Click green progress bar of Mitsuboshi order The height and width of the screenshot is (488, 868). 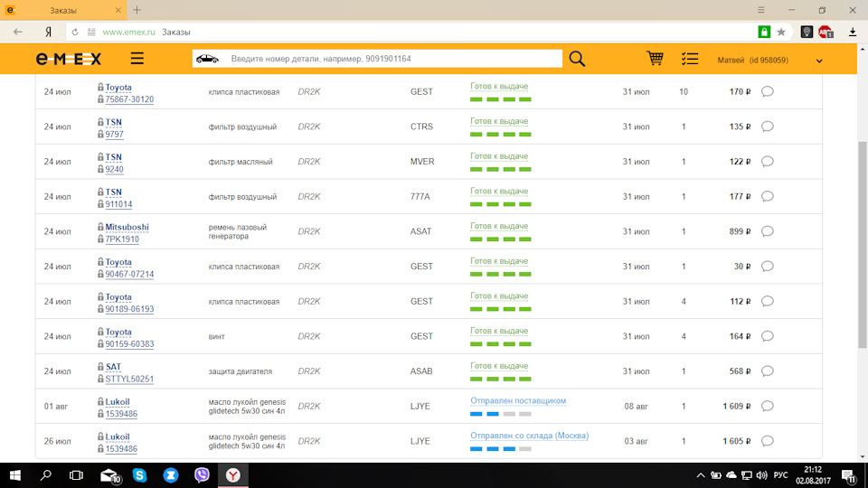tap(500, 239)
